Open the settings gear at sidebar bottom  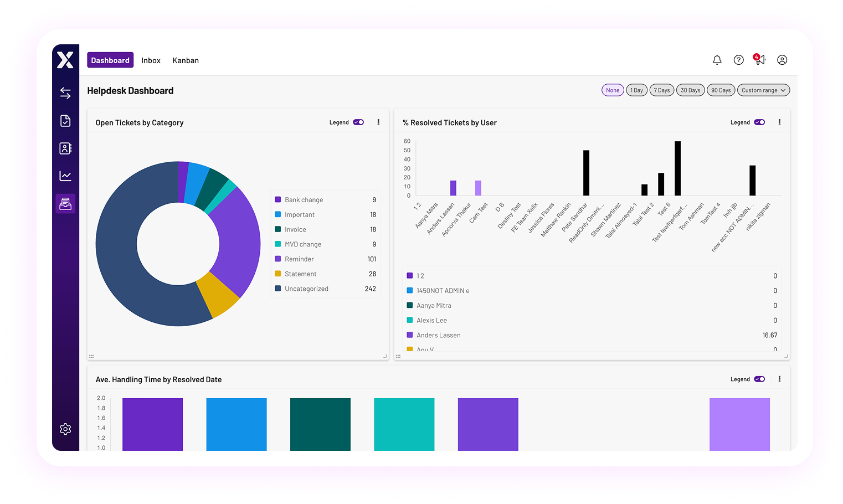tap(65, 429)
